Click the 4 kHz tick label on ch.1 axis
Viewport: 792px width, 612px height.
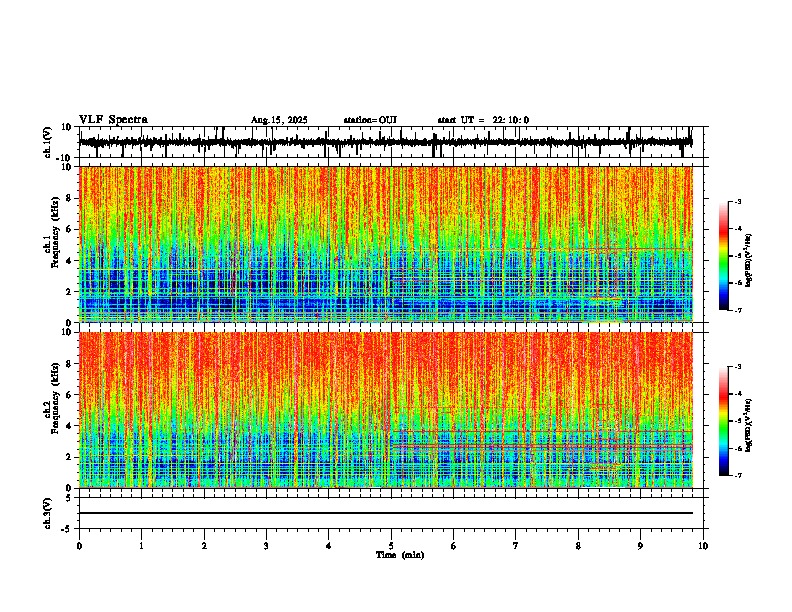[70, 261]
